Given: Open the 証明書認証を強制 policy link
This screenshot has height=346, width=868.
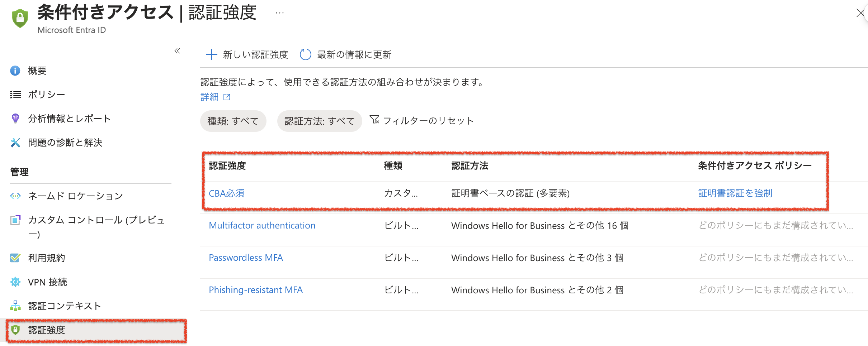Looking at the screenshot, I should pos(735,193).
